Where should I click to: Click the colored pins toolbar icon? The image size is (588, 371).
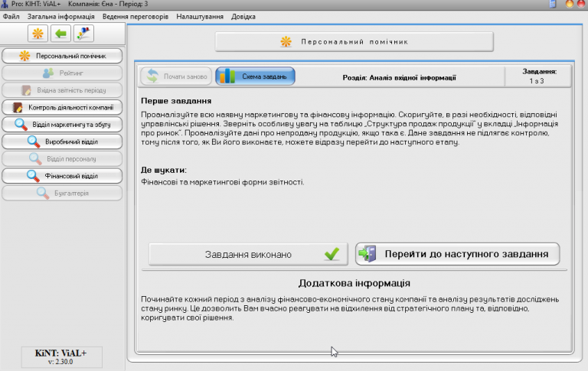pyautogui.click(x=83, y=34)
